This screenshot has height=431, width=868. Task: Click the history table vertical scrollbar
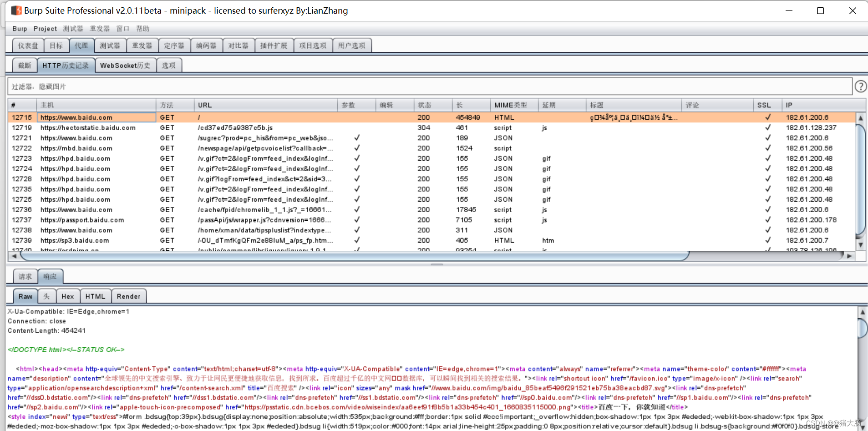pyautogui.click(x=860, y=179)
